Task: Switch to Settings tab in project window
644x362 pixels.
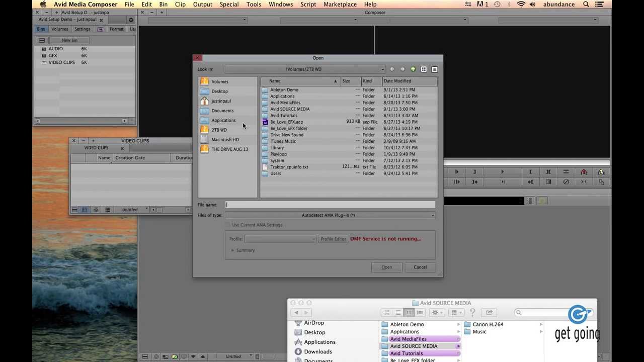Action: (x=83, y=29)
